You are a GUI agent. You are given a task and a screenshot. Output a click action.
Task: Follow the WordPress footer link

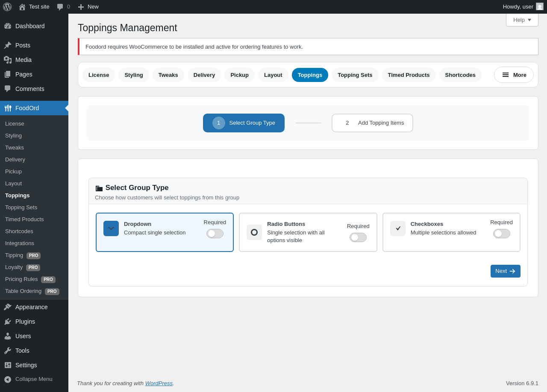tap(159, 383)
